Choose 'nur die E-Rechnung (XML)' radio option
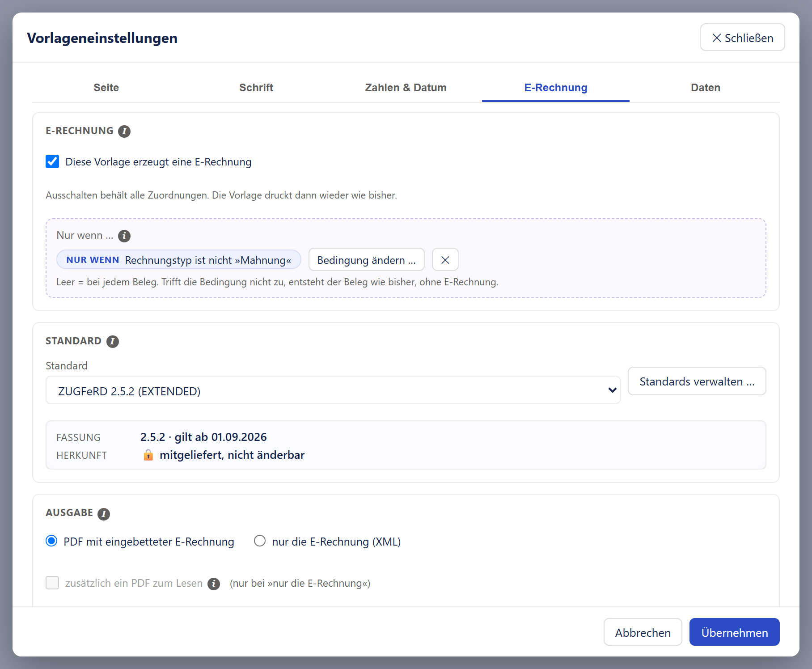812x669 pixels. (260, 541)
